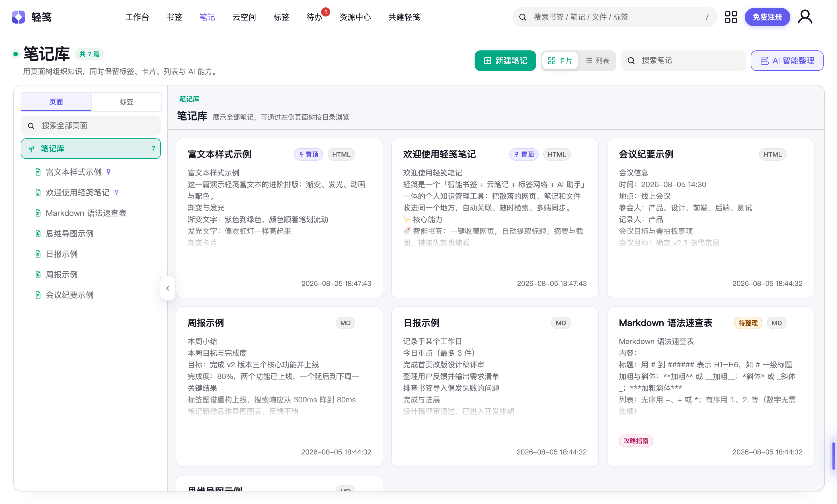
Task: Click the 置顶 badge on 欢迎使用轻笺笔记 card
Action: [524, 154]
